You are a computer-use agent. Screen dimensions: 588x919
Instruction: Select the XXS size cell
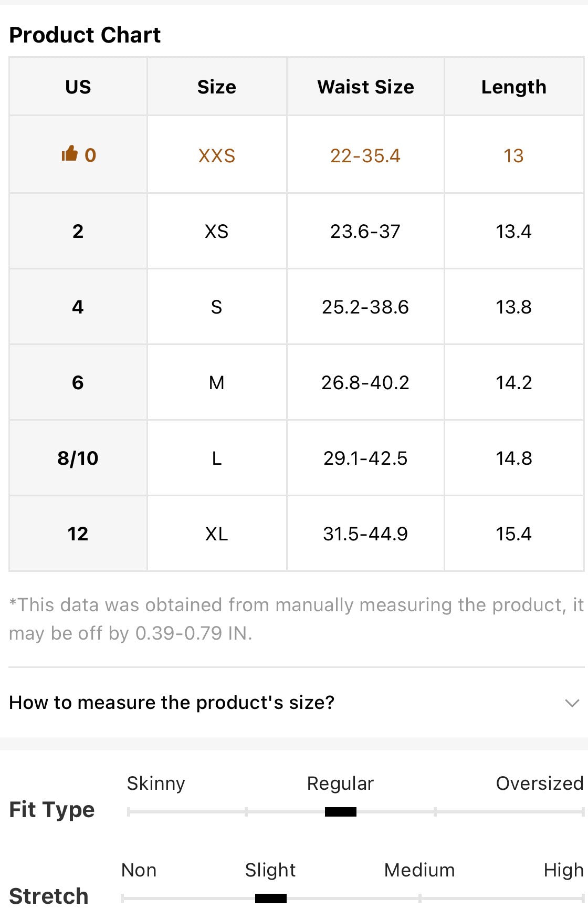pos(217,155)
